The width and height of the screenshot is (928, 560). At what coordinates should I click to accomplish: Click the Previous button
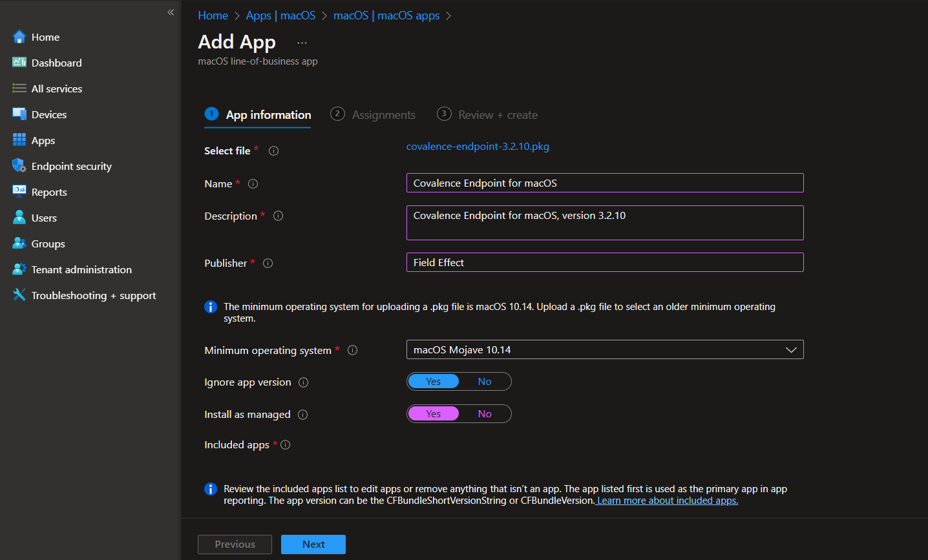click(x=235, y=544)
